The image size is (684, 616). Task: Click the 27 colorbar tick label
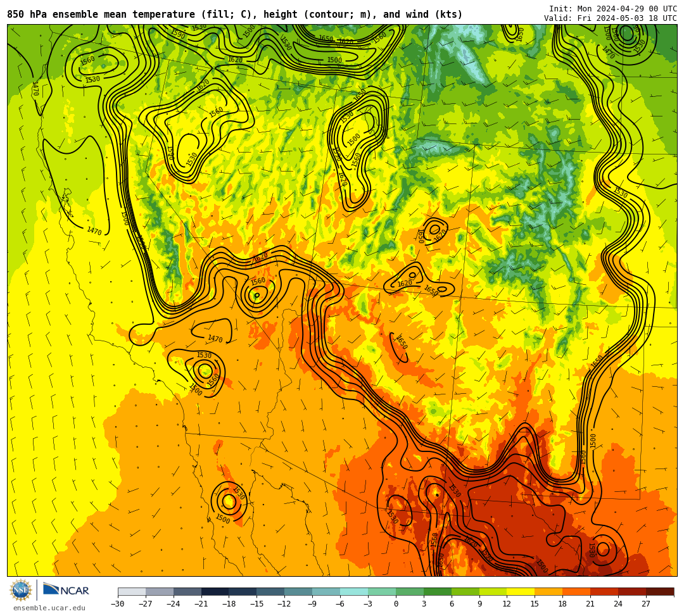pyautogui.click(x=646, y=604)
